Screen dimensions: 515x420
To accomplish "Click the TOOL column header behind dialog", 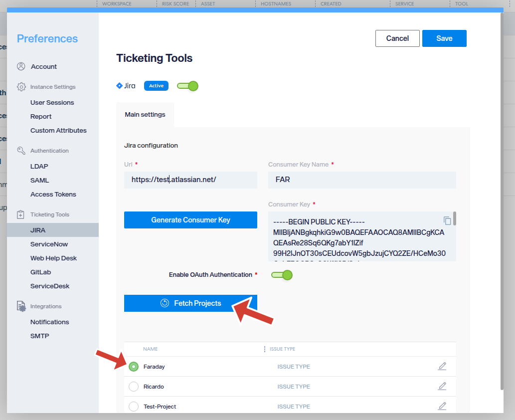I will tap(462, 3).
